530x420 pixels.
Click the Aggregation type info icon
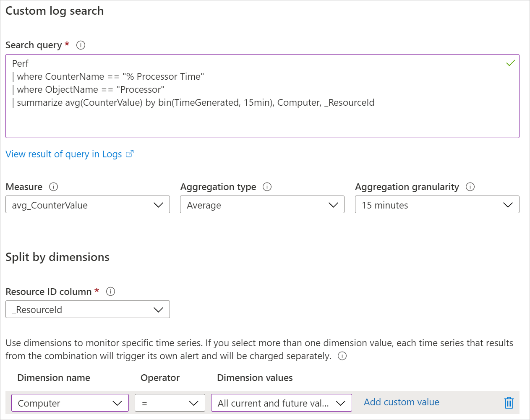click(267, 187)
